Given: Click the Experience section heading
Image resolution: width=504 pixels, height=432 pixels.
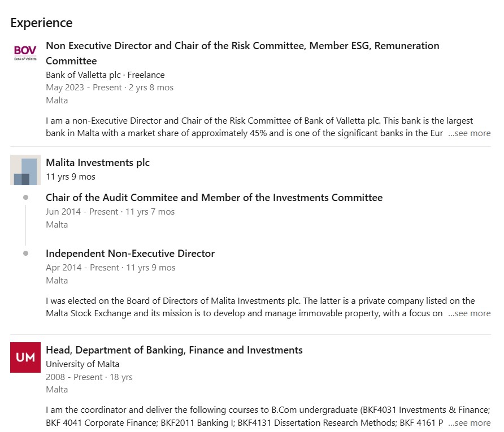Looking at the screenshot, I should [x=41, y=23].
